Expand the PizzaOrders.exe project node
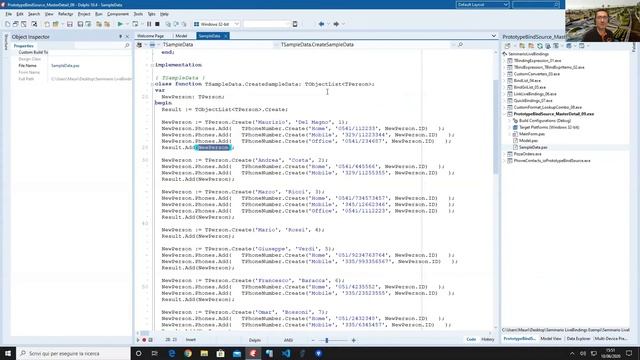This screenshot has width=640, height=360. coord(505,154)
